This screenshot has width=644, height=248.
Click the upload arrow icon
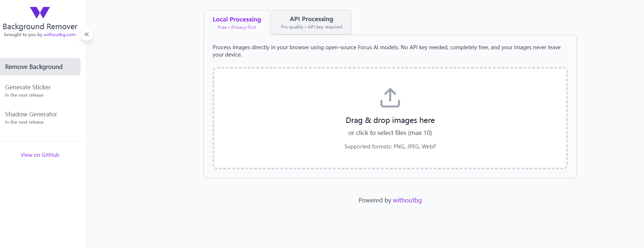tap(390, 98)
